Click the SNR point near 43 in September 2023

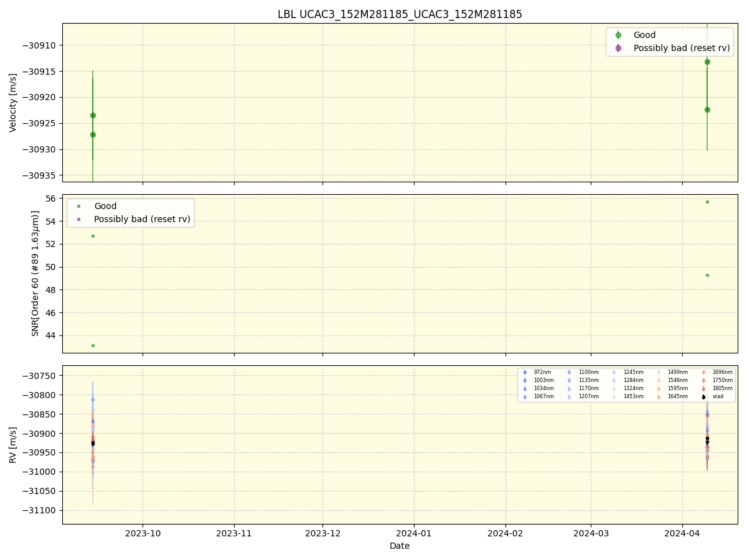[x=93, y=345]
